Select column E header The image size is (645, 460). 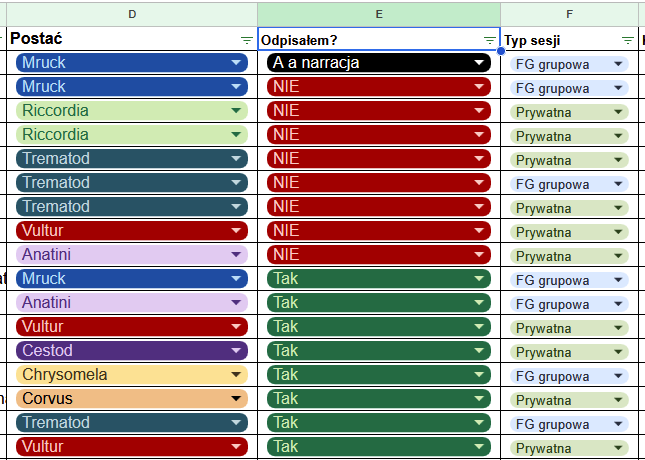coord(379,13)
